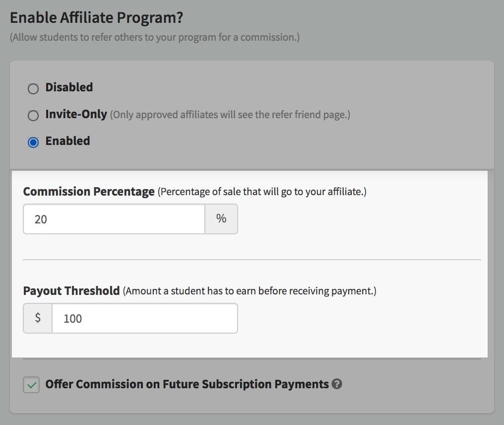The height and width of the screenshot is (425, 504).
Task: Focus the Commission Percentage input field
Action: click(114, 219)
